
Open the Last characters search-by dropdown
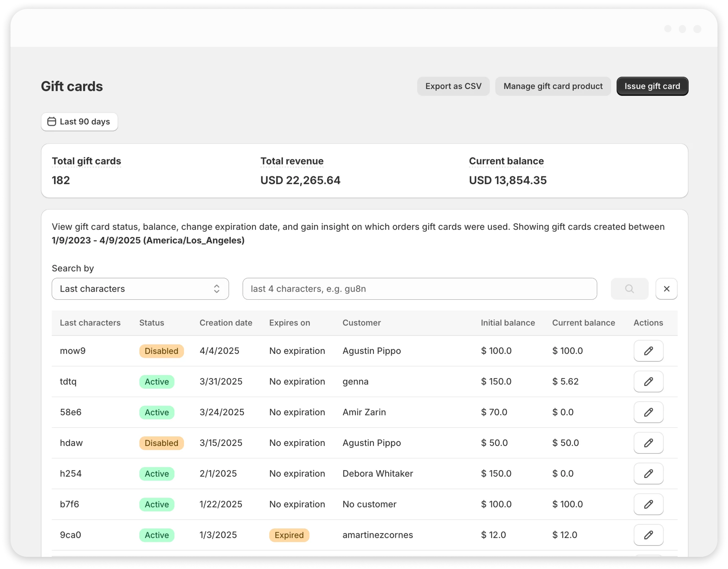(140, 289)
